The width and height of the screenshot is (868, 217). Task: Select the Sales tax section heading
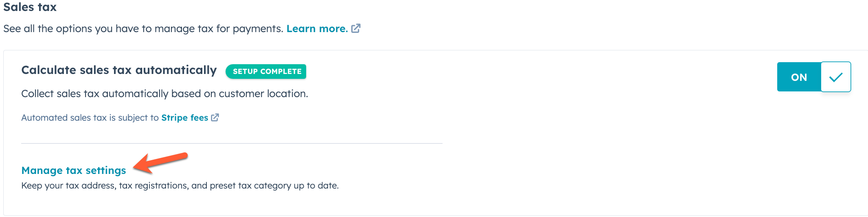tap(30, 7)
